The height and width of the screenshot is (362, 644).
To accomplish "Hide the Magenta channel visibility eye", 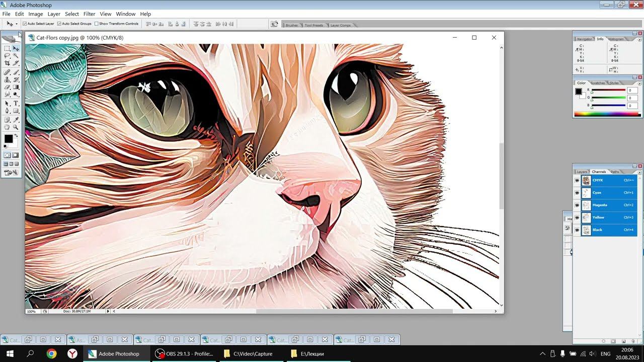I will [577, 205].
